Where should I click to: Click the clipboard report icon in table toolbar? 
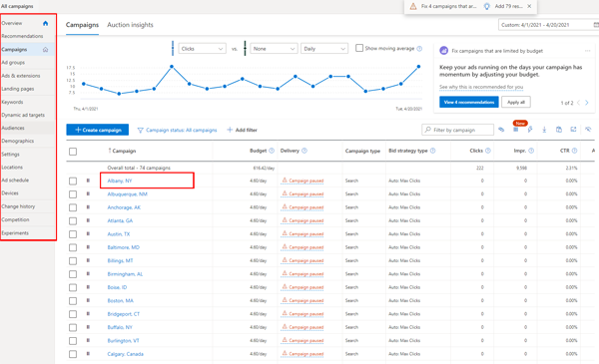(x=559, y=130)
